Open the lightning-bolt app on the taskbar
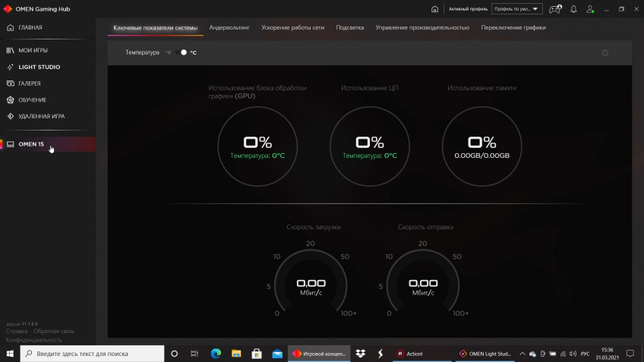This screenshot has width=644, height=362. click(380, 354)
